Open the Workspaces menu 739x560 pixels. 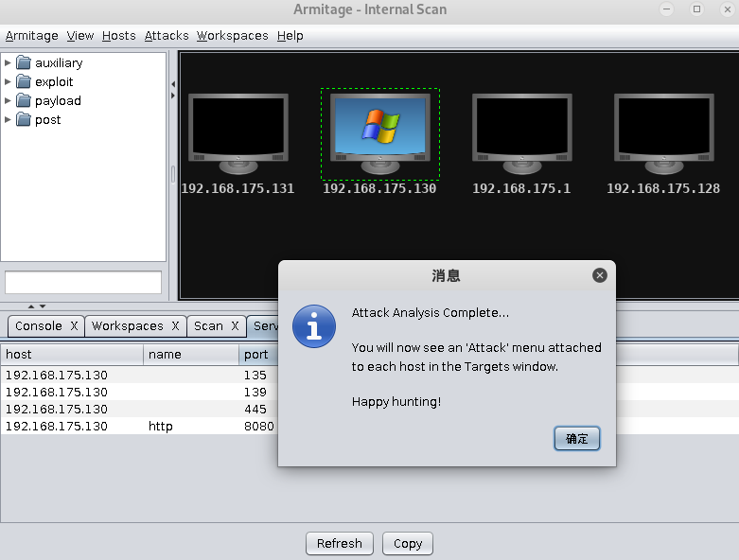point(233,36)
